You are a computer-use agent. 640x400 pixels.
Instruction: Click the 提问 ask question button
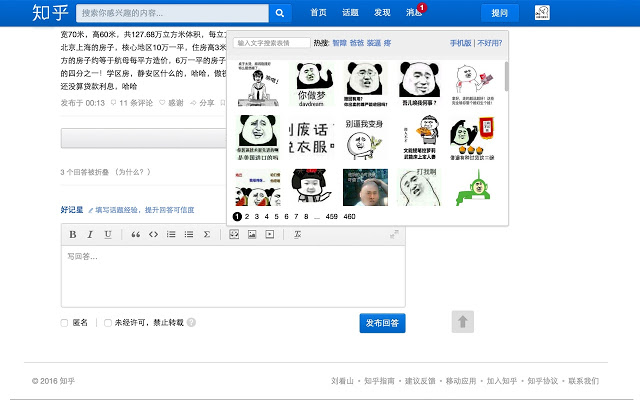tap(500, 13)
